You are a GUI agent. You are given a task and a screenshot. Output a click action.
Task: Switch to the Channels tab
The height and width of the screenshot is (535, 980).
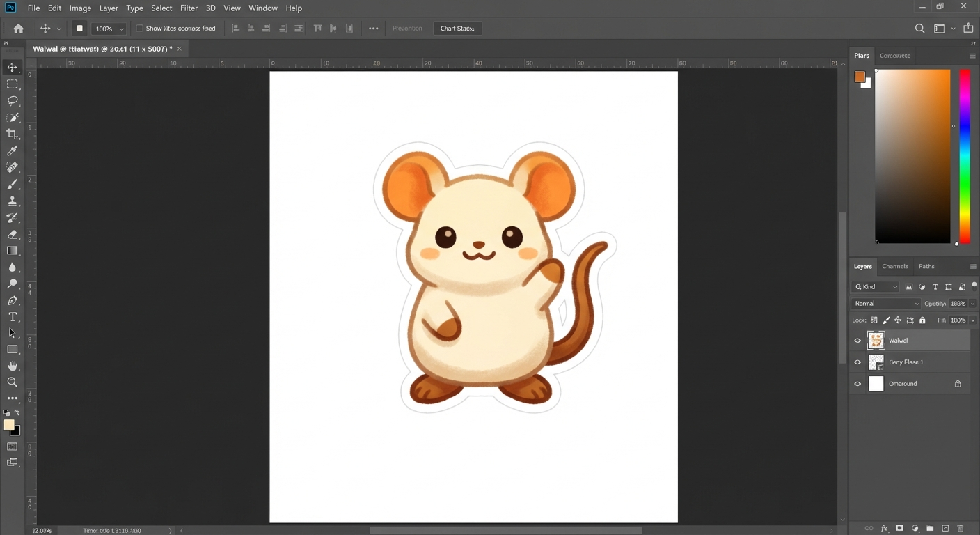coord(894,266)
